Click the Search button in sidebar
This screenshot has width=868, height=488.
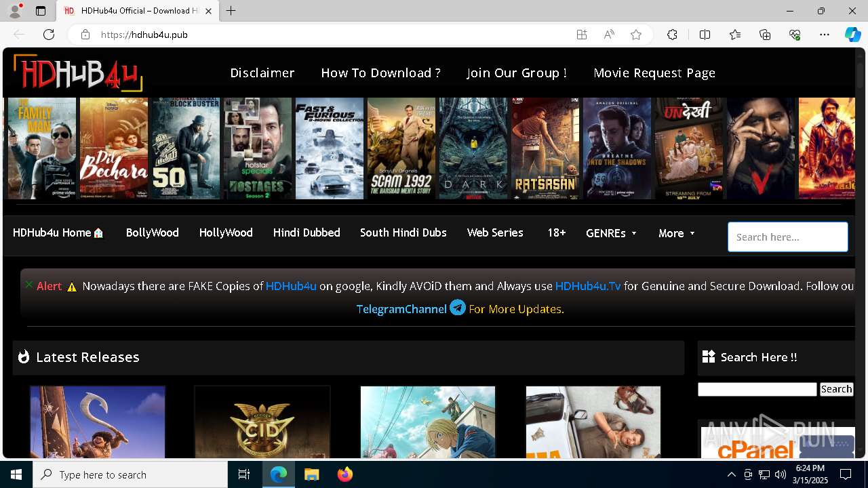click(x=836, y=389)
